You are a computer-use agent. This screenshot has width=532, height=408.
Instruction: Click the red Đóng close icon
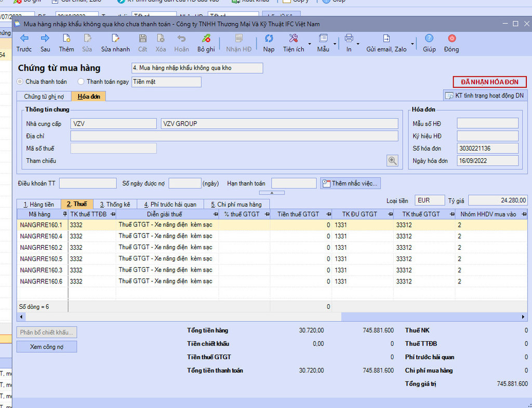coord(451,38)
